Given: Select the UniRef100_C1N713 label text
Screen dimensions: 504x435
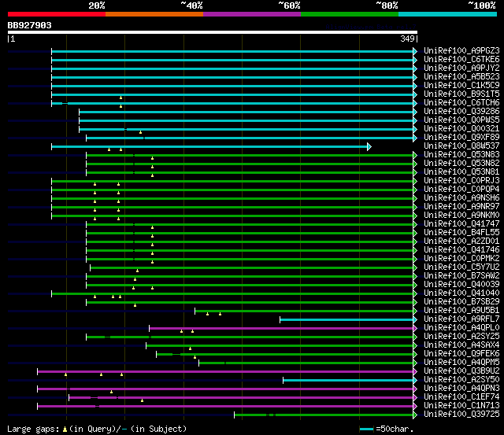Looking at the screenshot, I should (461, 406).
